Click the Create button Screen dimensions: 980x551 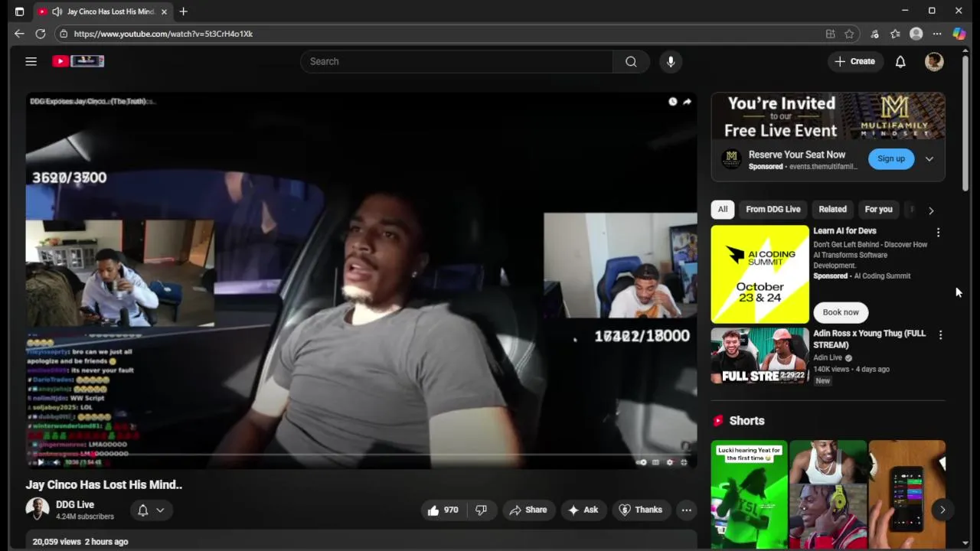(x=855, y=61)
